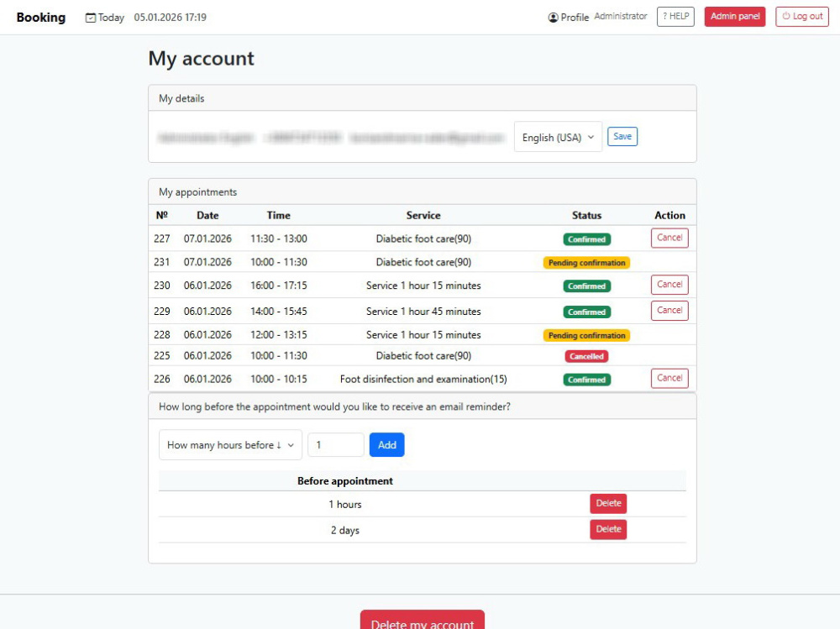Click the '2 days' reminder text
This screenshot has width=840, height=629.
(x=345, y=531)
